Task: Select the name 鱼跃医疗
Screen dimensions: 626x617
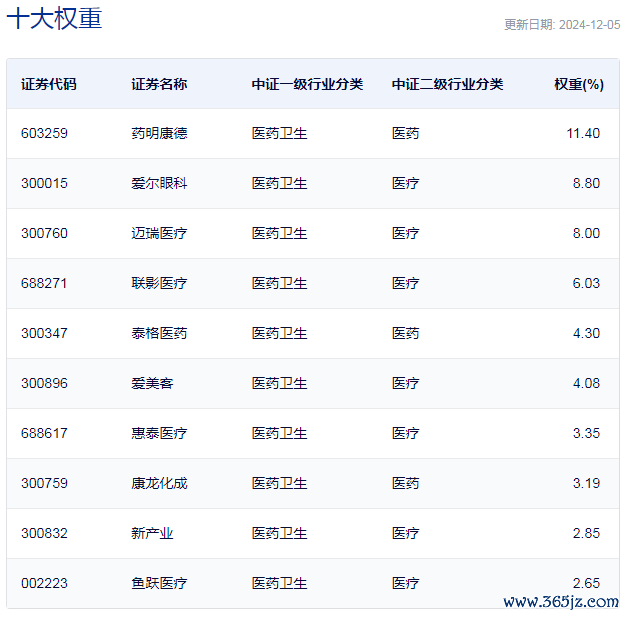Action: coord(159,583)
